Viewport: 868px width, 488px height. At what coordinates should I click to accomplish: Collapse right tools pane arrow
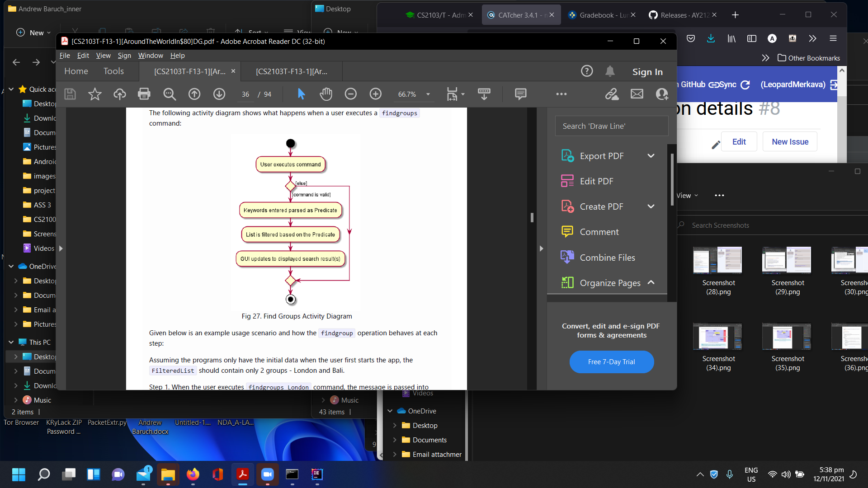[x=541, y=249]
